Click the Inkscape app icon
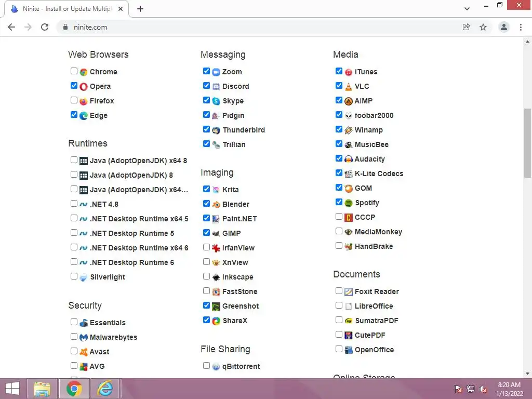 [x=216, y=277]
